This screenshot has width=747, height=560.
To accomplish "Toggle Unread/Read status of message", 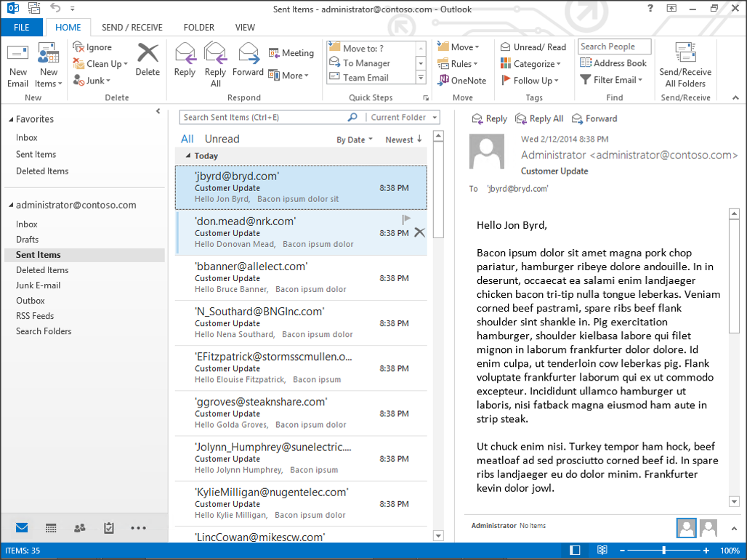I will click(x=533, y=47).
